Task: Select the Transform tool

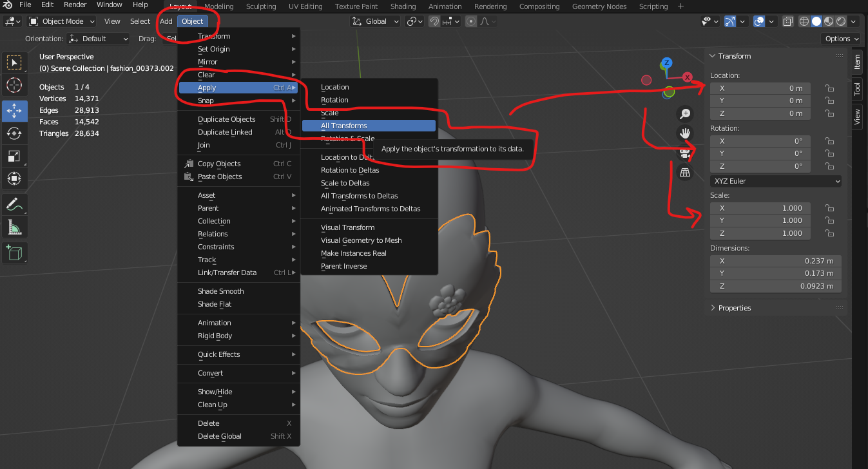Action: click(14, 178)
